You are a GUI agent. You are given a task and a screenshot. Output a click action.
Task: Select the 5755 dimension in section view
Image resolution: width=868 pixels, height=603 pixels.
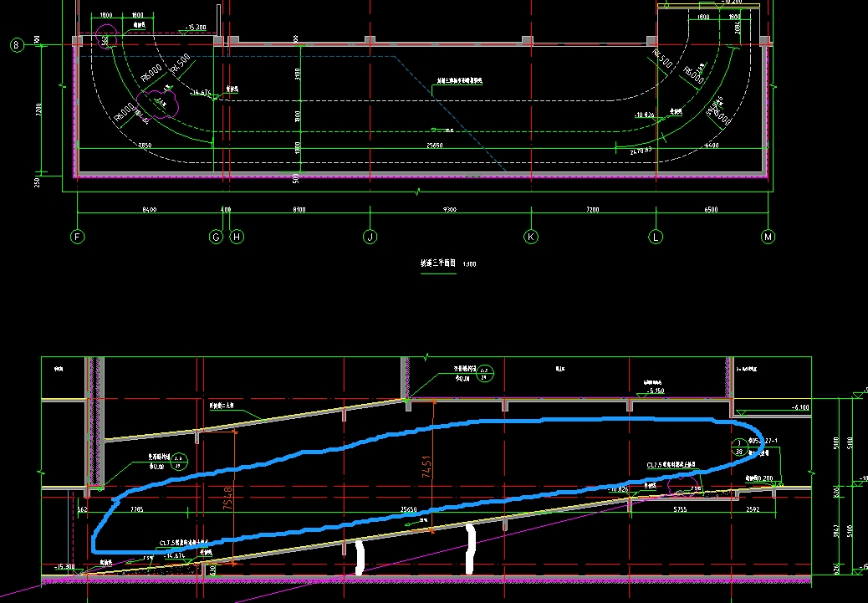tap(679, 509)
